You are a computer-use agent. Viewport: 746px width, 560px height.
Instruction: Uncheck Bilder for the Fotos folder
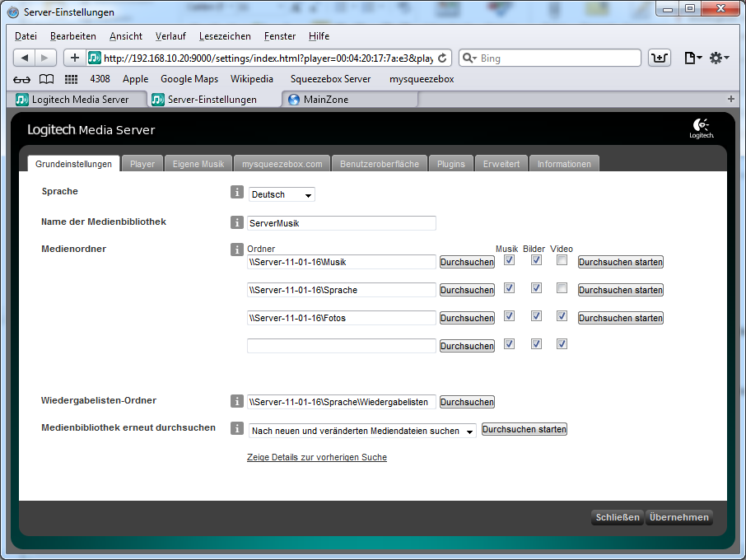pyautogui.click(x=536, y=316)
